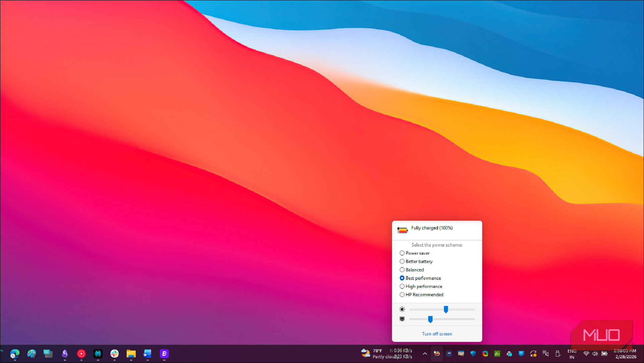The height and width of the screenshot is (363, 644).
Task: Open the black teal-star app on taskbar
Action: point(98,354)
